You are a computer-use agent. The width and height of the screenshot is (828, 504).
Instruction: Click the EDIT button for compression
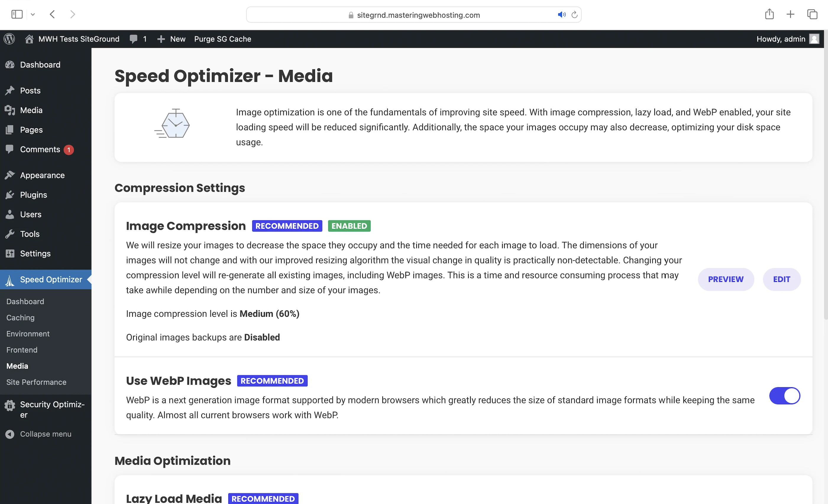pyautogui.click(x=781, y=279)
